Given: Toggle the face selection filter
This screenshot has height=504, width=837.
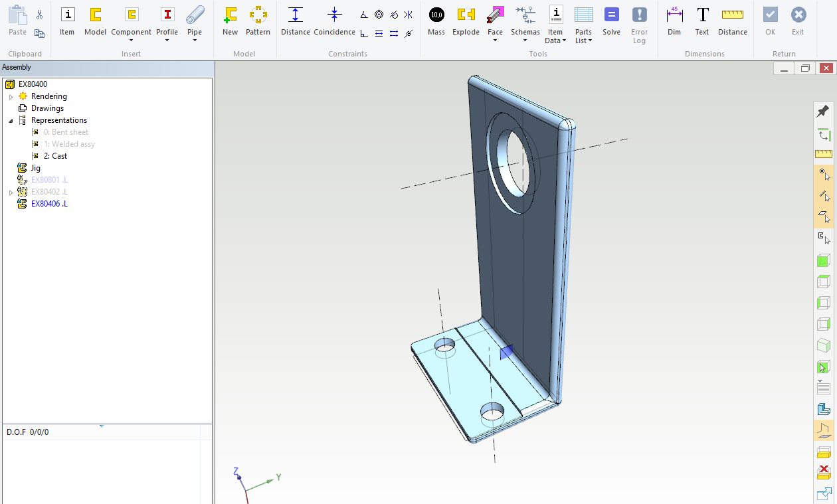Looking at the screenshot, I should [x=824, y=216].
